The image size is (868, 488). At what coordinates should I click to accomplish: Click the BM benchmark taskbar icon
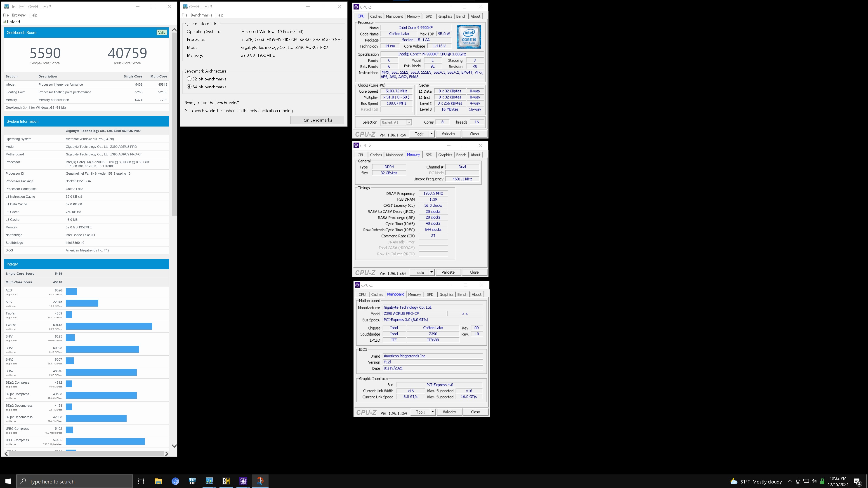coord(226,481)
